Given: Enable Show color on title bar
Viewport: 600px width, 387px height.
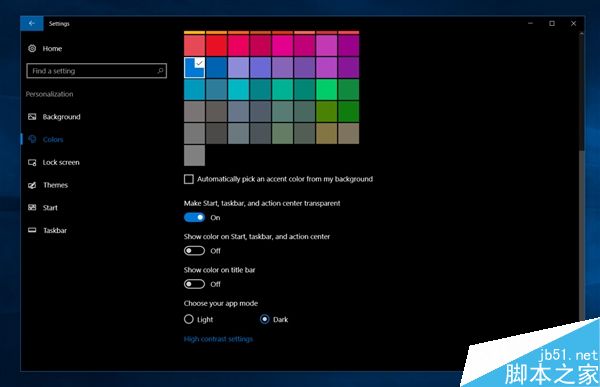Looking at the screenshot, I should 194,284.
